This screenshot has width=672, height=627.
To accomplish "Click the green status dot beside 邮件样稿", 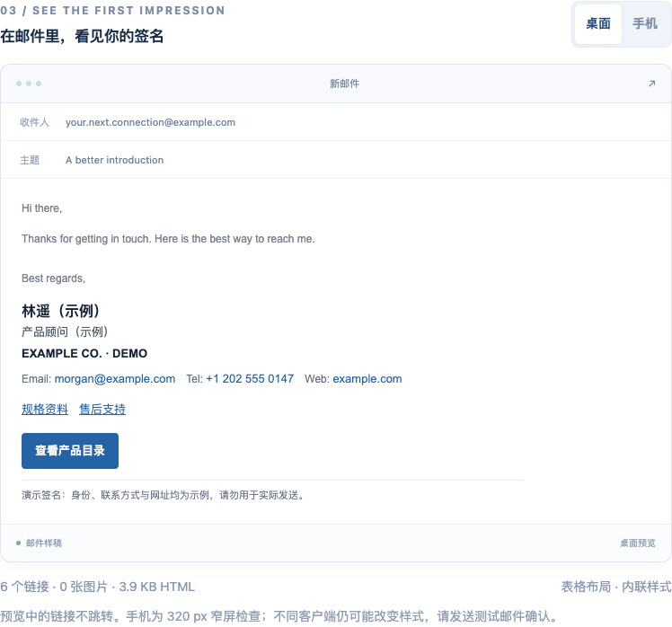I will [x=19, y=543].
